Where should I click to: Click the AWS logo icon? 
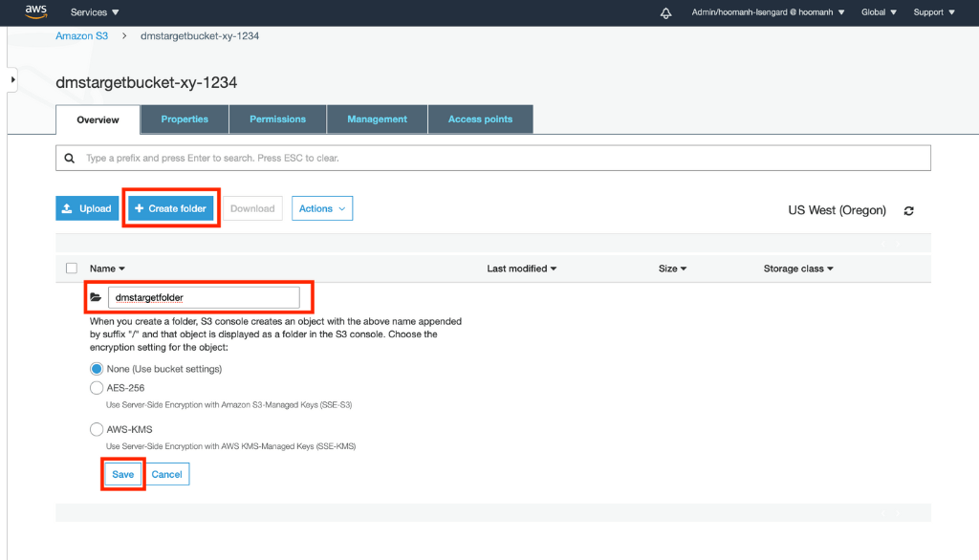36,12
